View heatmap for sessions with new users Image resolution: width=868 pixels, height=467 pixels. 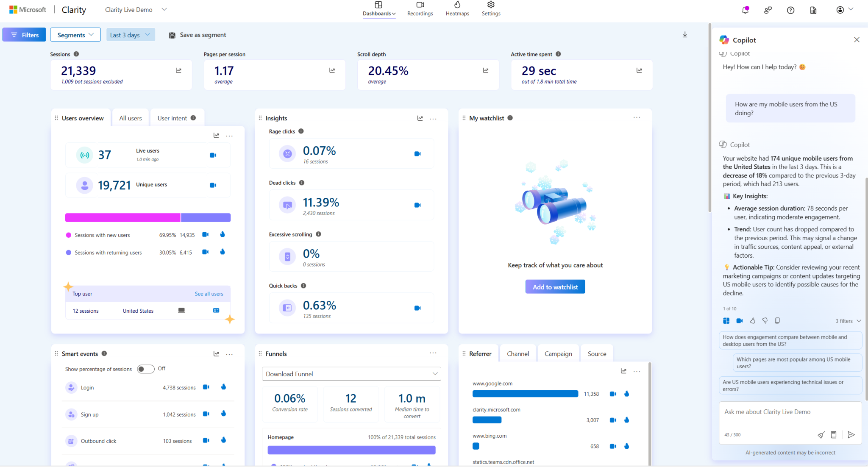(x=223, y=234)
